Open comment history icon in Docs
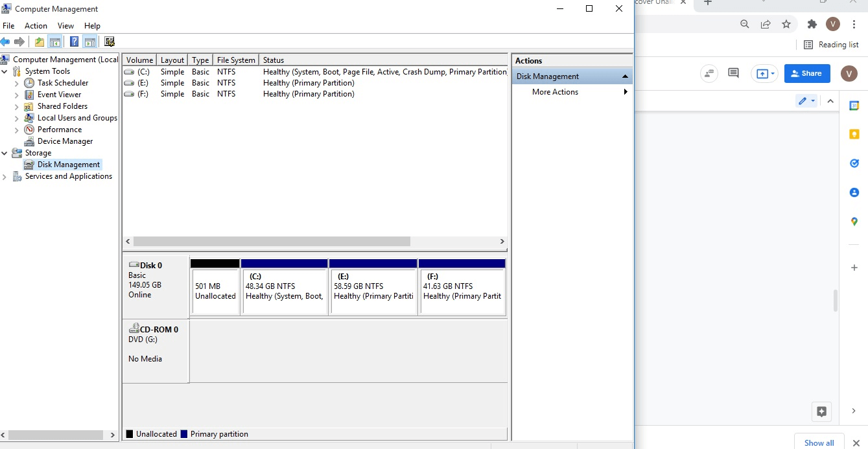Image resolution: width=868 pixels, height=449 pixels. [734, 73]
